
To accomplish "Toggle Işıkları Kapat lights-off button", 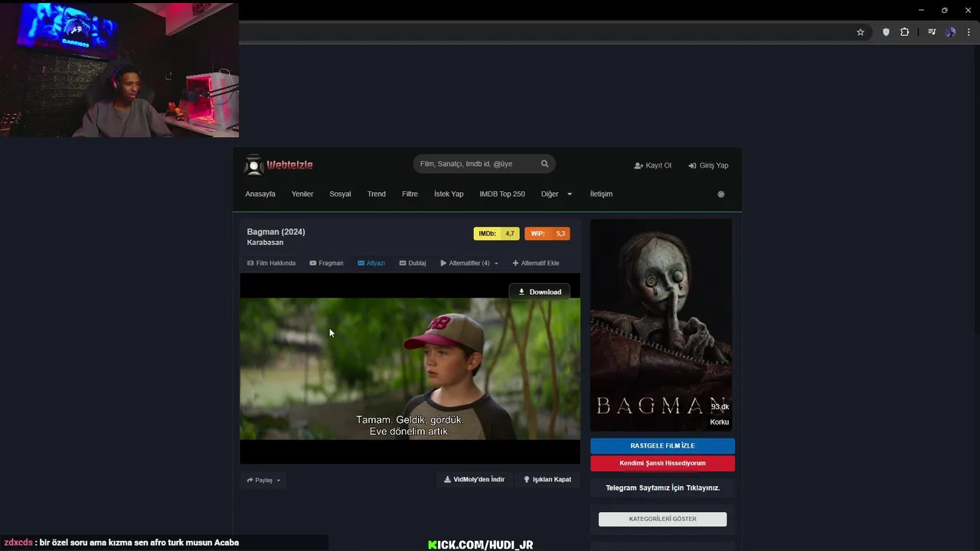I will click(x=547, y=480).
